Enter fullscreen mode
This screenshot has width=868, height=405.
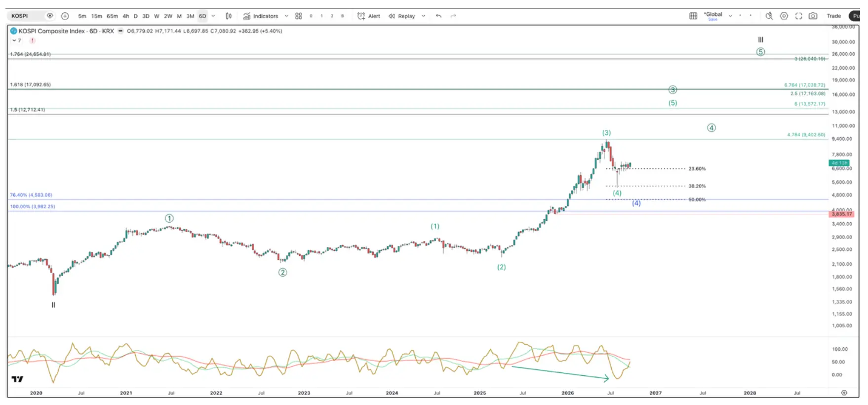(x=799, y=16)
